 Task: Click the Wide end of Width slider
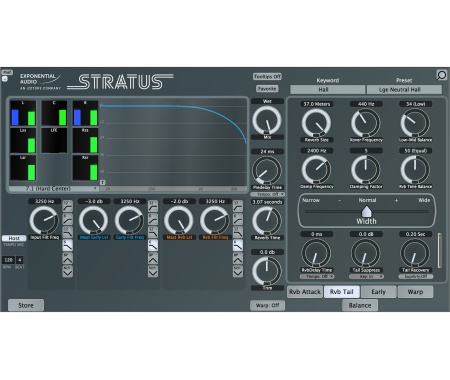[424, 200]
